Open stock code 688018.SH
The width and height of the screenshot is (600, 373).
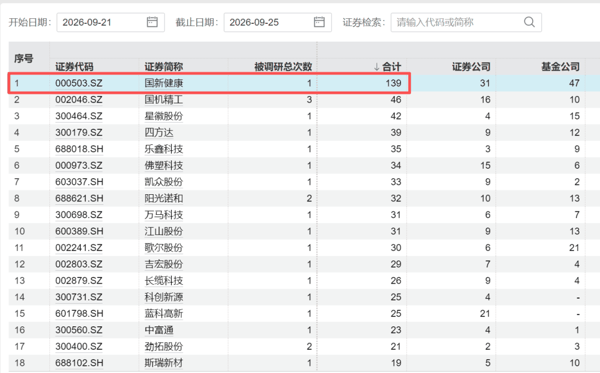[x=79, y=149]
